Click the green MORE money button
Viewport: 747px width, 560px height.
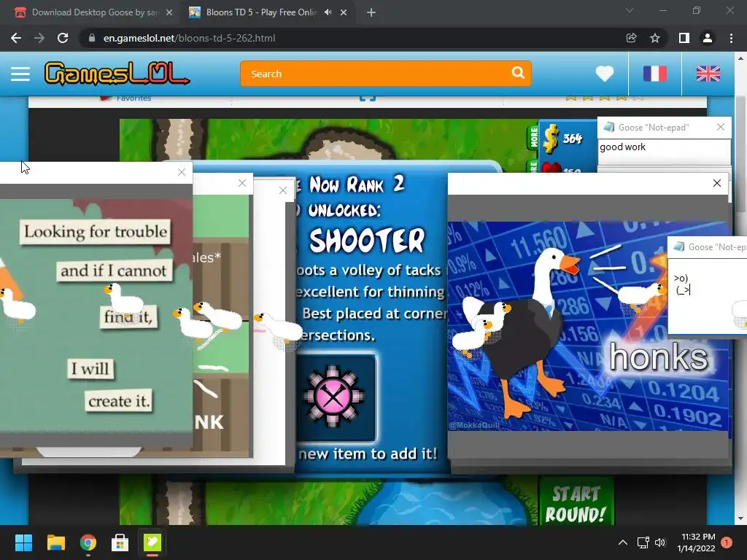[x=533, y=138]
